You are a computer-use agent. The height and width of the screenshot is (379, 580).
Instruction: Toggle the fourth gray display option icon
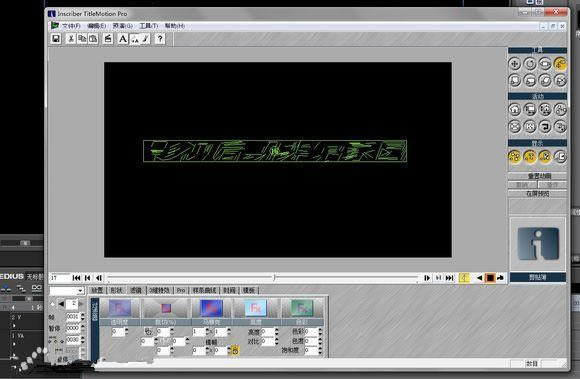coord(560,157)
